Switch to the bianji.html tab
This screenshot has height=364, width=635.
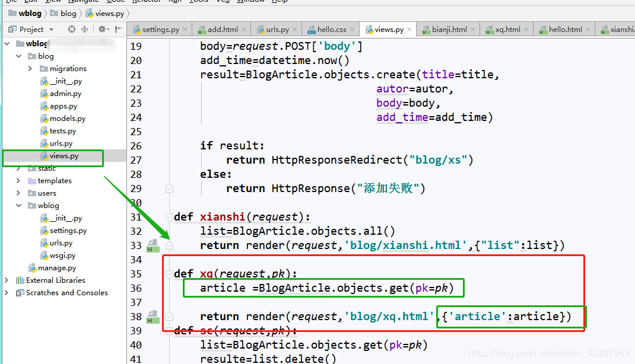[449, 30]
